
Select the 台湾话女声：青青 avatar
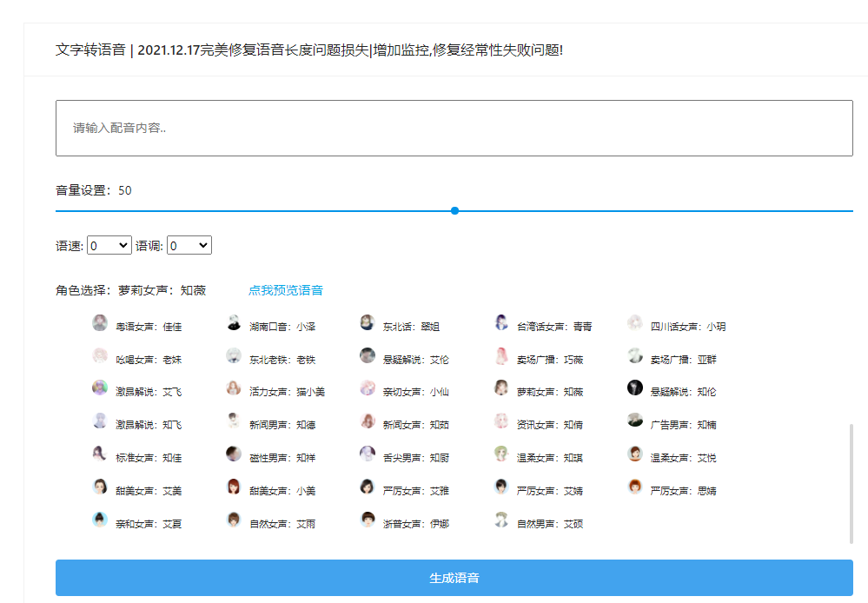501,323
